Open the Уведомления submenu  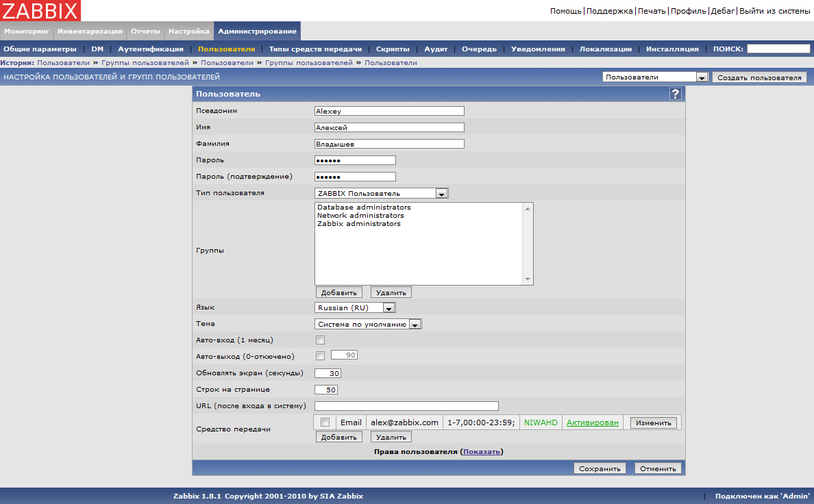pos(538,49)
